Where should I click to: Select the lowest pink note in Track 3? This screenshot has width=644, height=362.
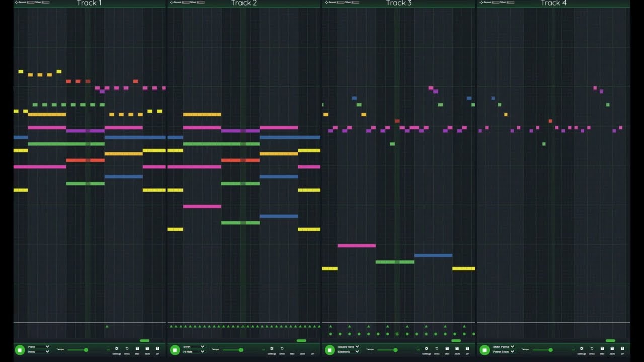pos(357,246)
